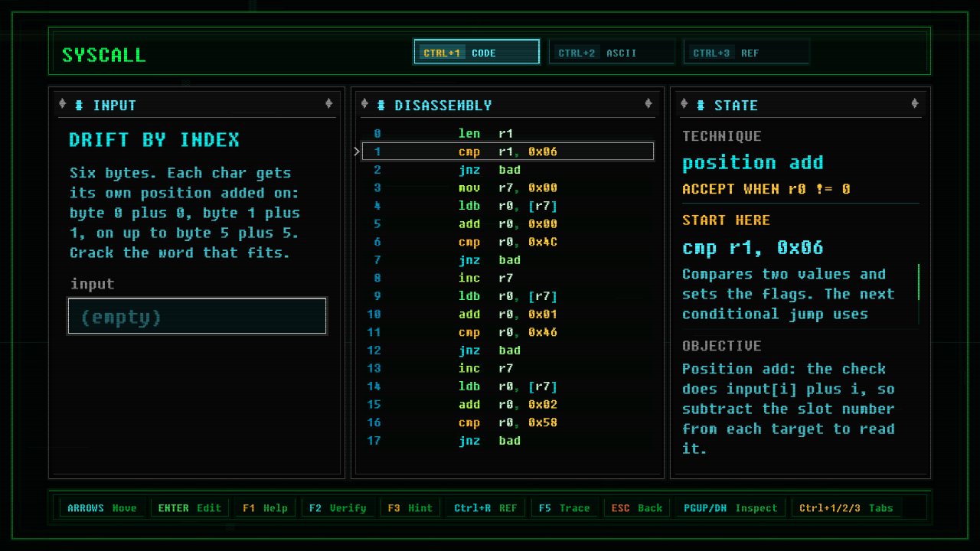Click the grip icon beside STATE title
This screenshot has height=551, width=980.
[701, 105]
